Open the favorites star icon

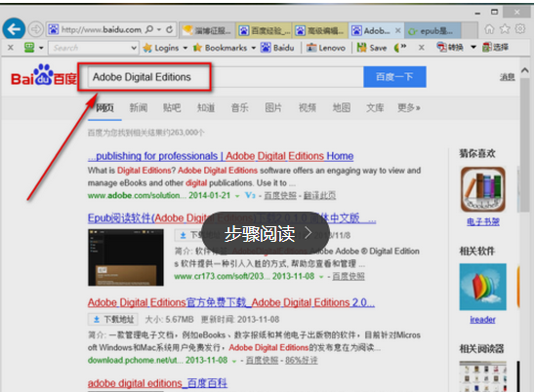[505, 29]
